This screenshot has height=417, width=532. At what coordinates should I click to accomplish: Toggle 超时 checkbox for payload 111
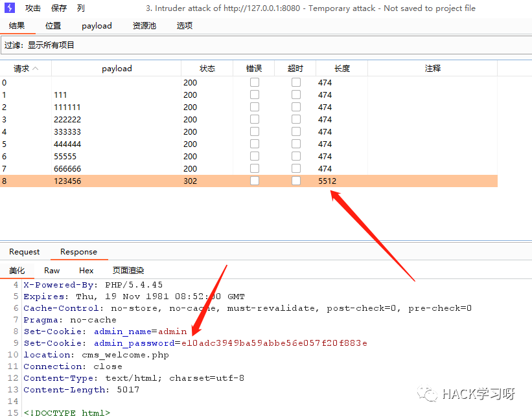pyautogui.click(x=296, y=95)
